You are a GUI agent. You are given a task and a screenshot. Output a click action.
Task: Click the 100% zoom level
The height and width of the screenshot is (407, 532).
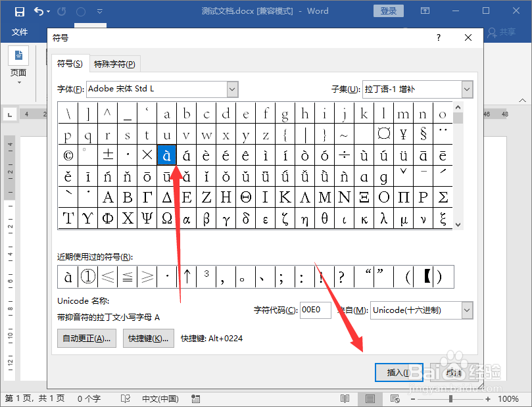508,399
